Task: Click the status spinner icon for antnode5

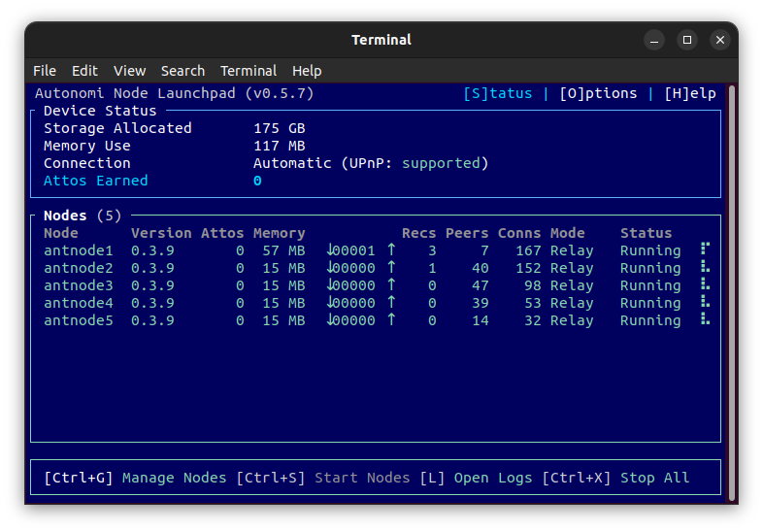Action: click(x=706, y=320)
